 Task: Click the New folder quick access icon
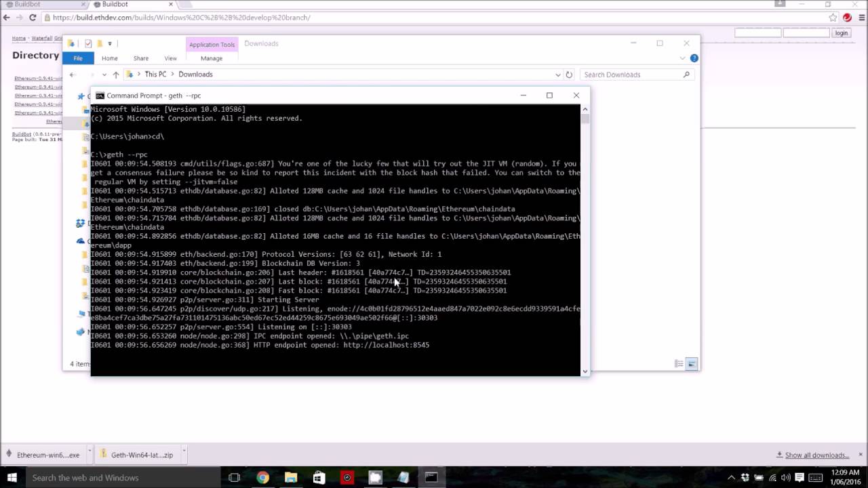99,43
